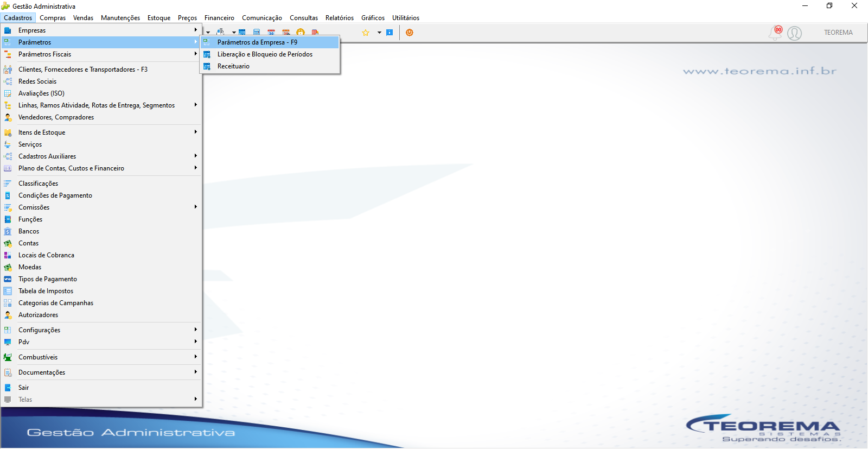Screen dimensions: 868x449
Task: Click the Autorizadores person icon
Action: 8,315
